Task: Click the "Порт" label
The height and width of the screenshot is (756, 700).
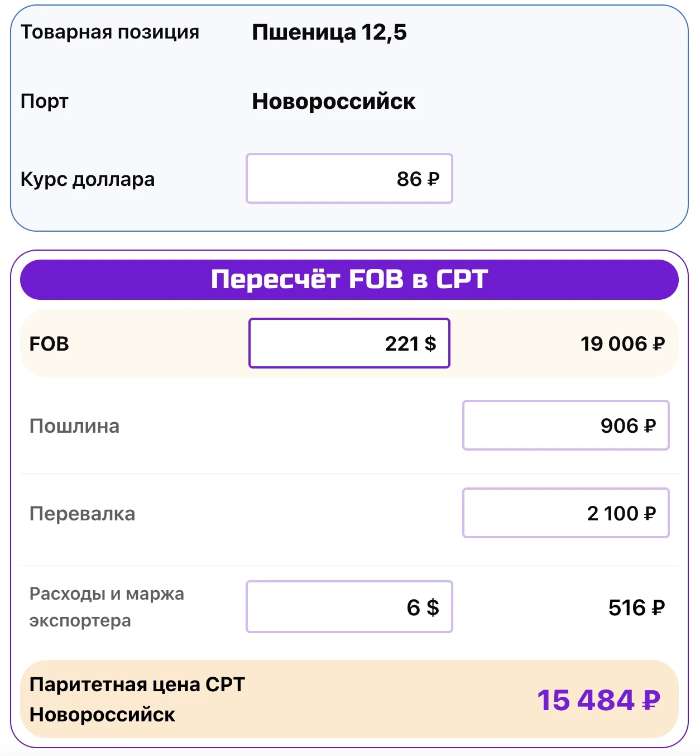Action: pyautogui.click(x=44, y=102)
